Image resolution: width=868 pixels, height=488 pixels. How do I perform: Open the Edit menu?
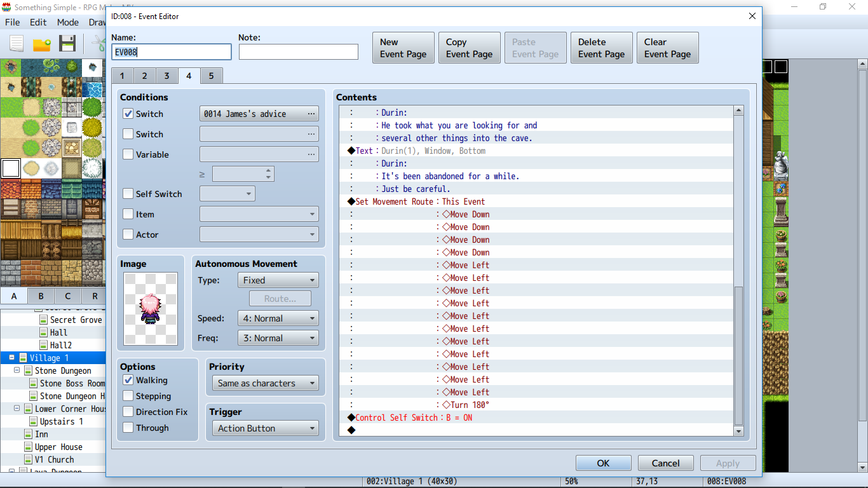(38, 22)
